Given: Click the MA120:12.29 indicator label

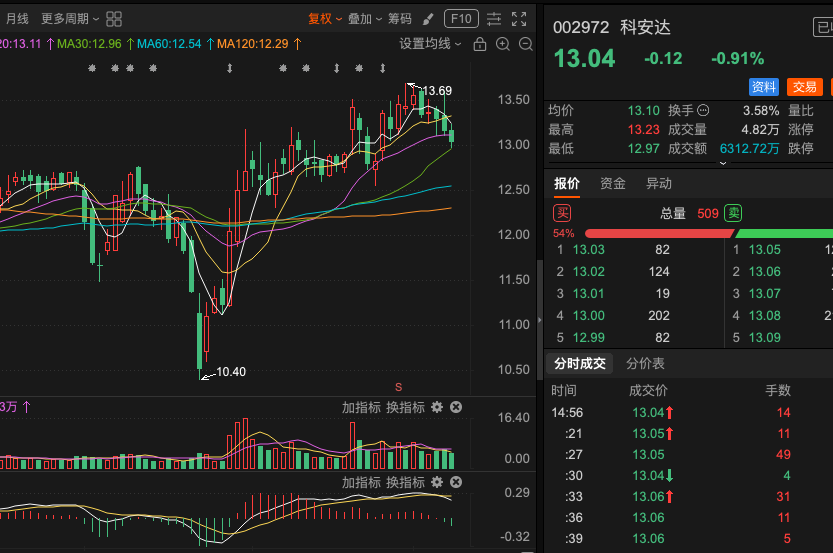Looking at the screenshot, I should click(x=252, y=44).
